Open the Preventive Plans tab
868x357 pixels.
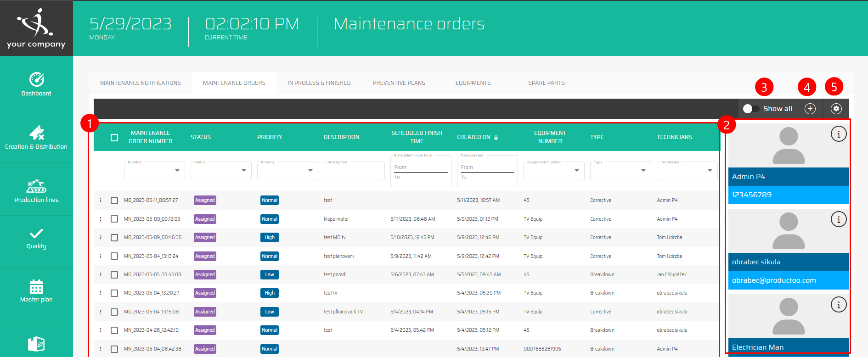(x=399, y=83)
